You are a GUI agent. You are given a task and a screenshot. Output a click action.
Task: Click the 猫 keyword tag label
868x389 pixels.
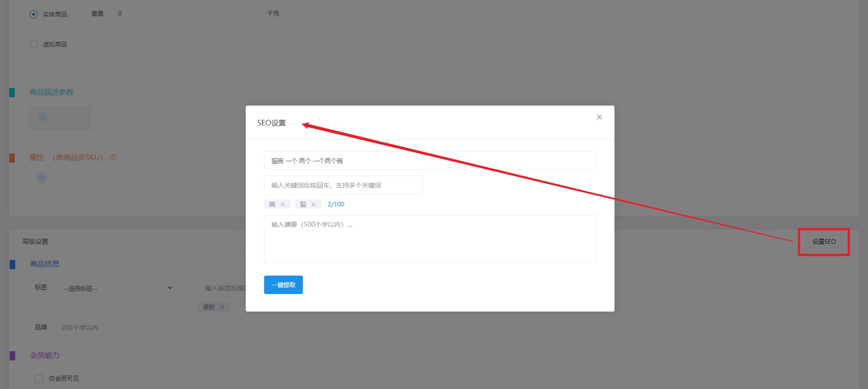[x=303, y=204]
